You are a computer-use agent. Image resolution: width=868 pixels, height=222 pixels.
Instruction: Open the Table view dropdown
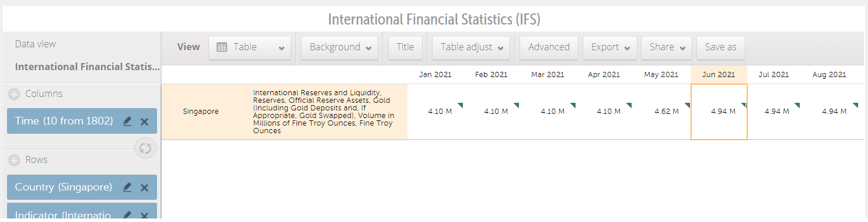click(250, 48)
